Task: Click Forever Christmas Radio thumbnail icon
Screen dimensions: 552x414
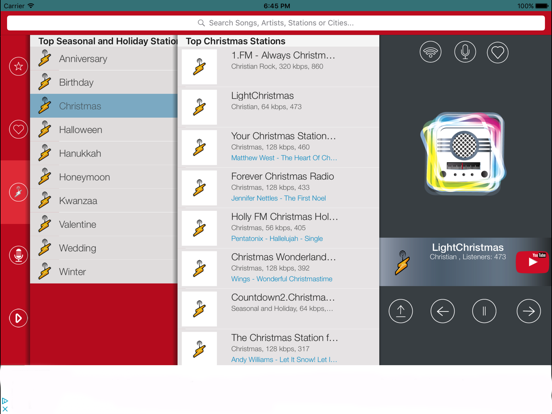Action: [199, 188]
